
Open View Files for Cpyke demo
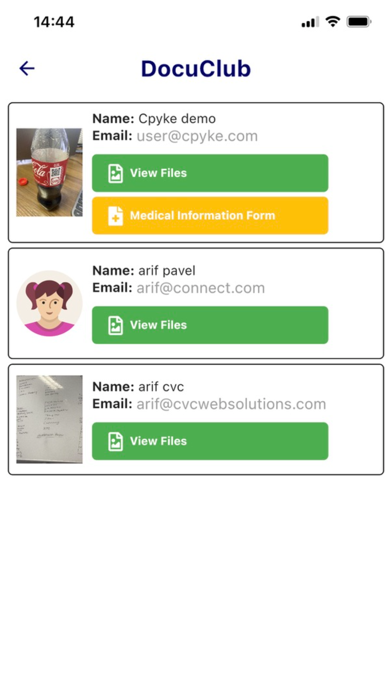click(210, 173)
